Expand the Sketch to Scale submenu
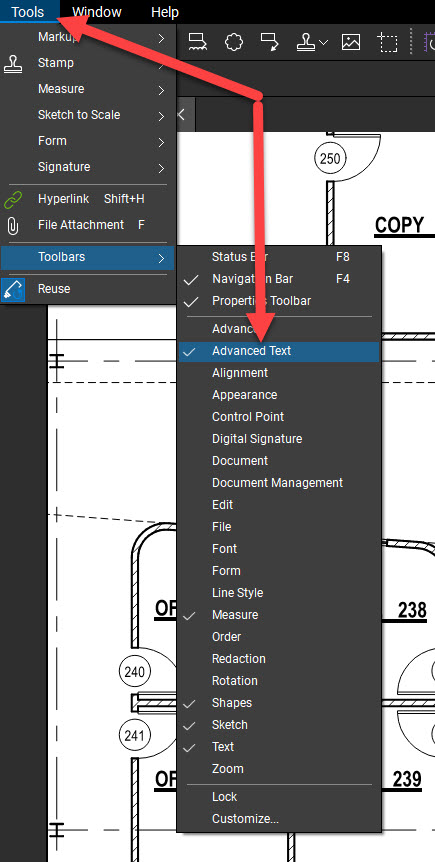 click(x=88, y=115)
